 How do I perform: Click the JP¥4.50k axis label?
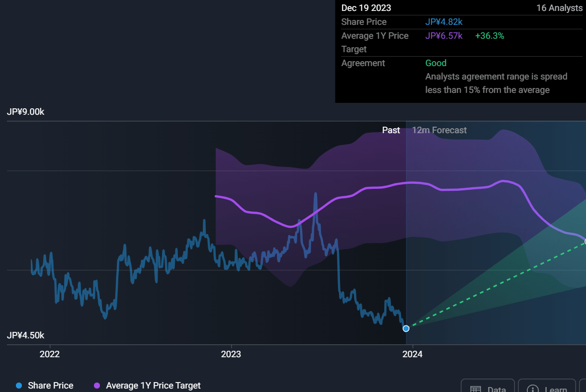tap(25, 335)
